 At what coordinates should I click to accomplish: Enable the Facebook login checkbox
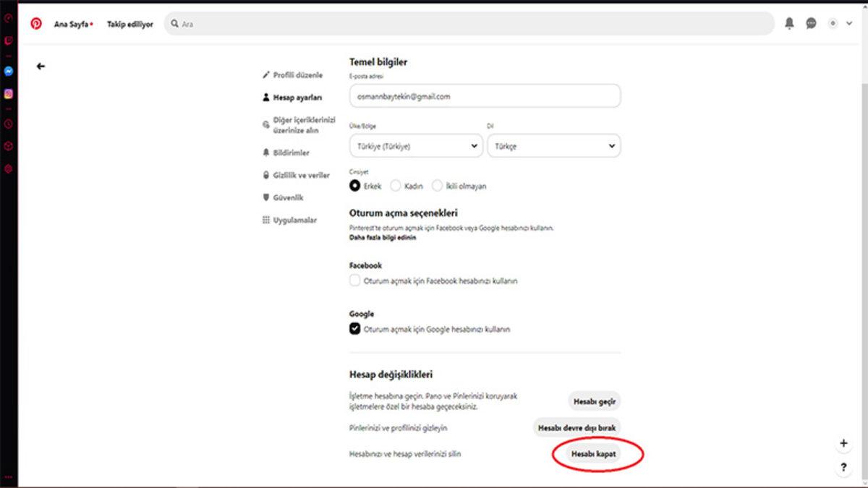[x=354, y=281]
